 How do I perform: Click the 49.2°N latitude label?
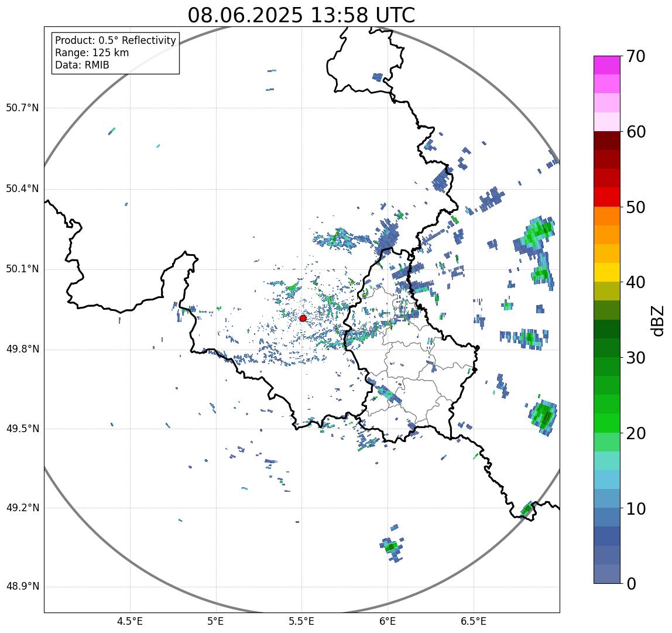22,508
